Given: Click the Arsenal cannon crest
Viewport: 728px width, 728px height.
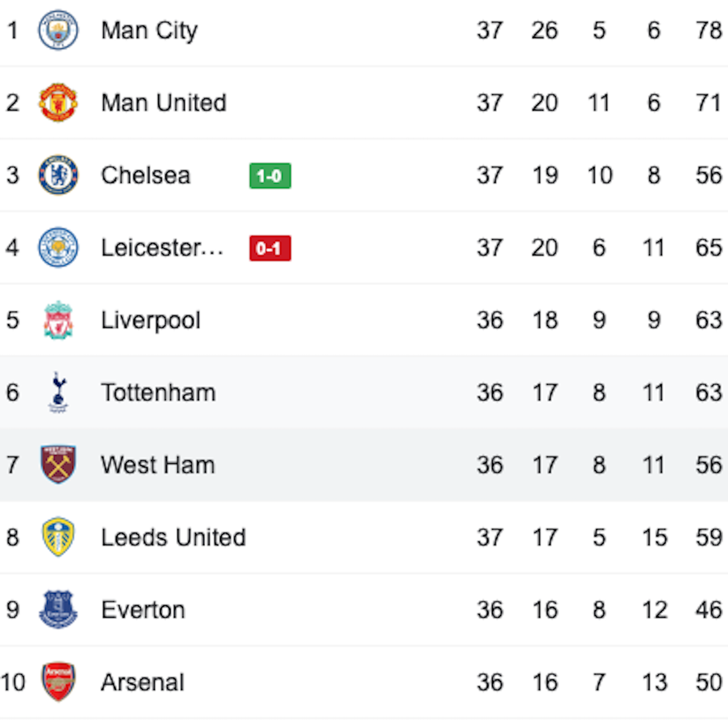Looking at the screenshot, I should (58, 682).
